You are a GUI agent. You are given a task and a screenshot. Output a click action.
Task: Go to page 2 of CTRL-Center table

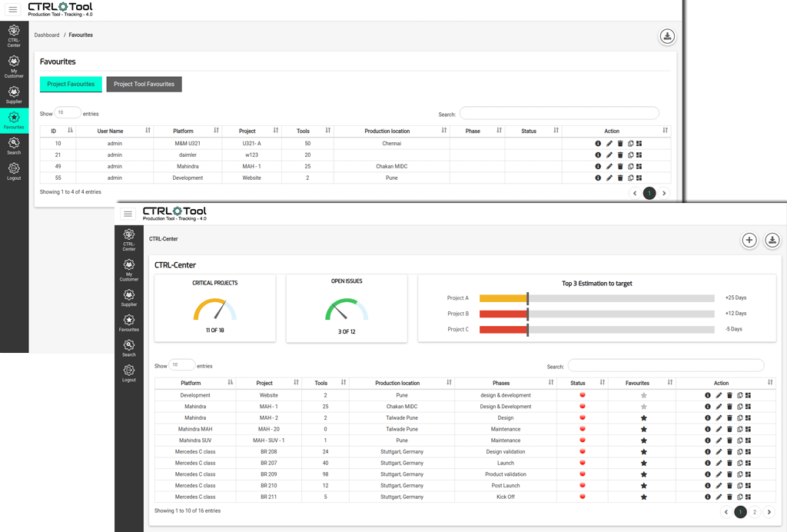755,512
